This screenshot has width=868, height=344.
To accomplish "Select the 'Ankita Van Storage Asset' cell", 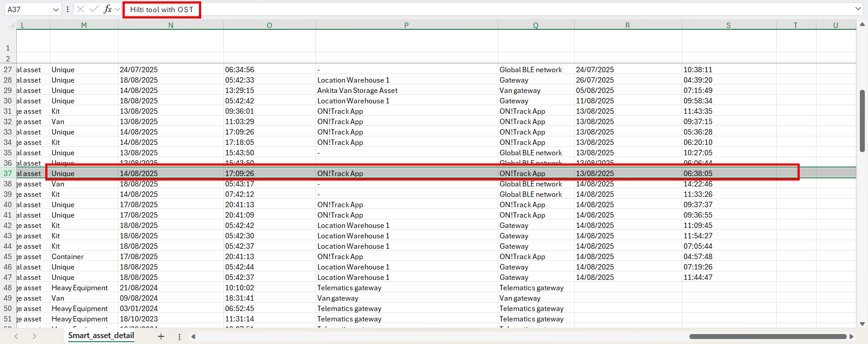I will 357,91.
